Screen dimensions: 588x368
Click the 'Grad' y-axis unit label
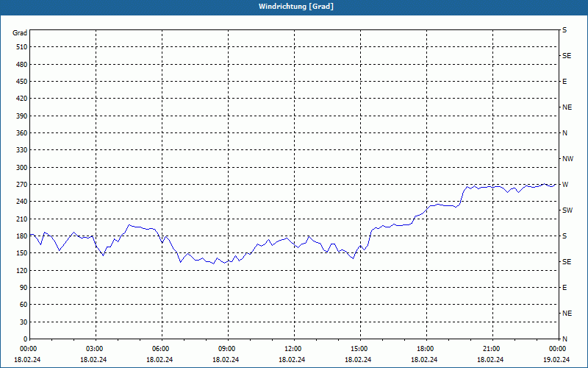[20, 33]
